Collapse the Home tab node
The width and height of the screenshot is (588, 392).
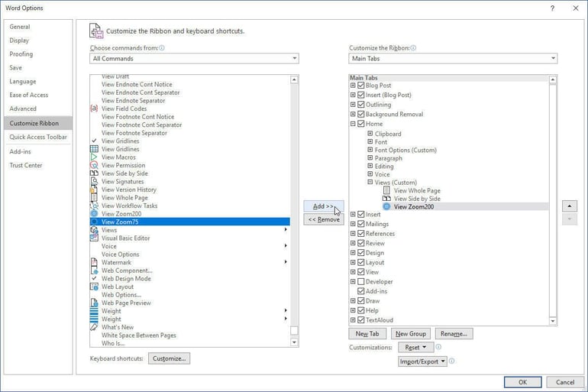coord(353,124)
